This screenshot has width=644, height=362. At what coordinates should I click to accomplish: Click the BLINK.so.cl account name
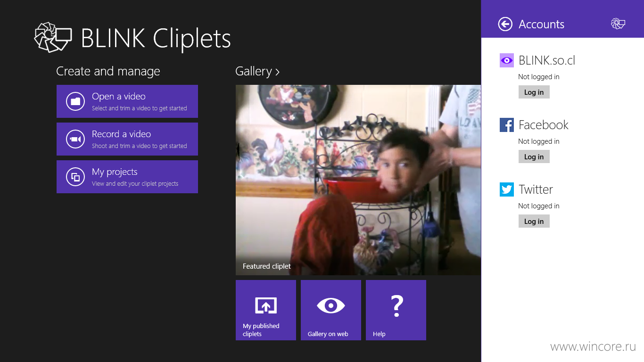[547, 60]
